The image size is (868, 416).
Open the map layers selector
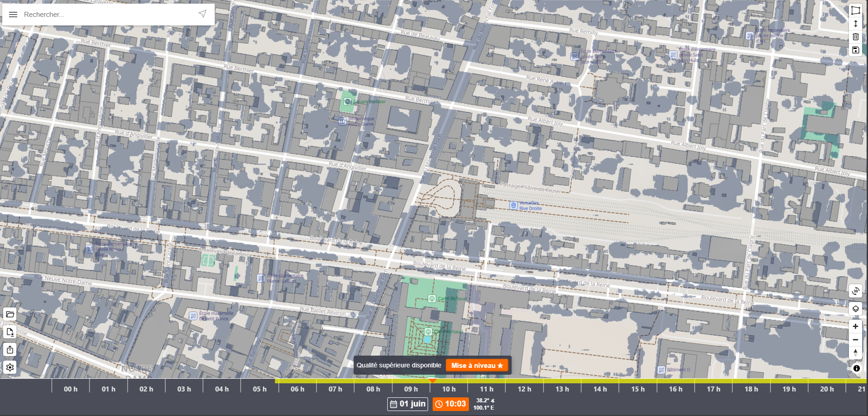856,309
